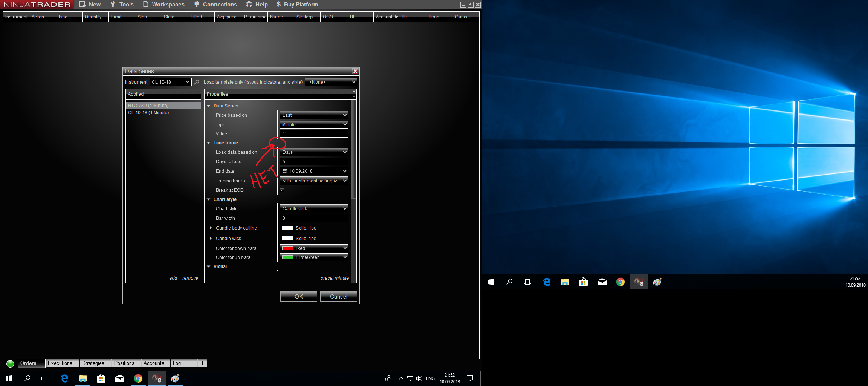
Task: Open File Explorer from the taskbar
Action: tap(83, 378)
